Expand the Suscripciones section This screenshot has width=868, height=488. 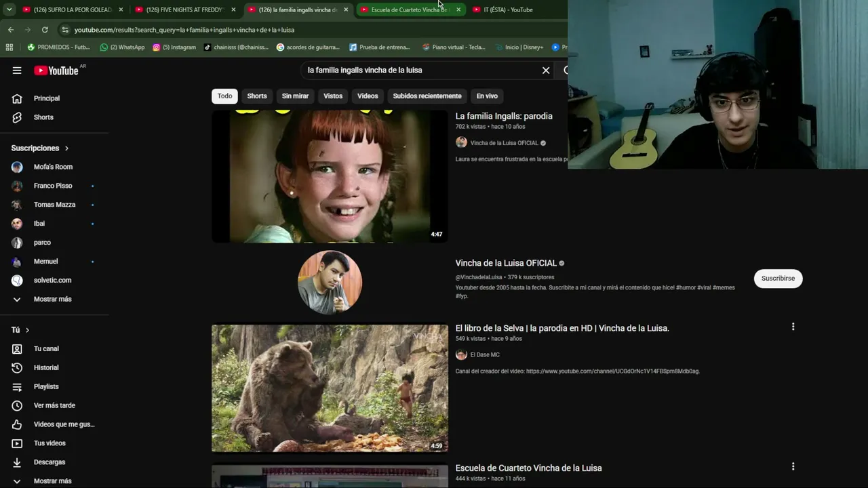pyautogui.click(x=41, y=148)
